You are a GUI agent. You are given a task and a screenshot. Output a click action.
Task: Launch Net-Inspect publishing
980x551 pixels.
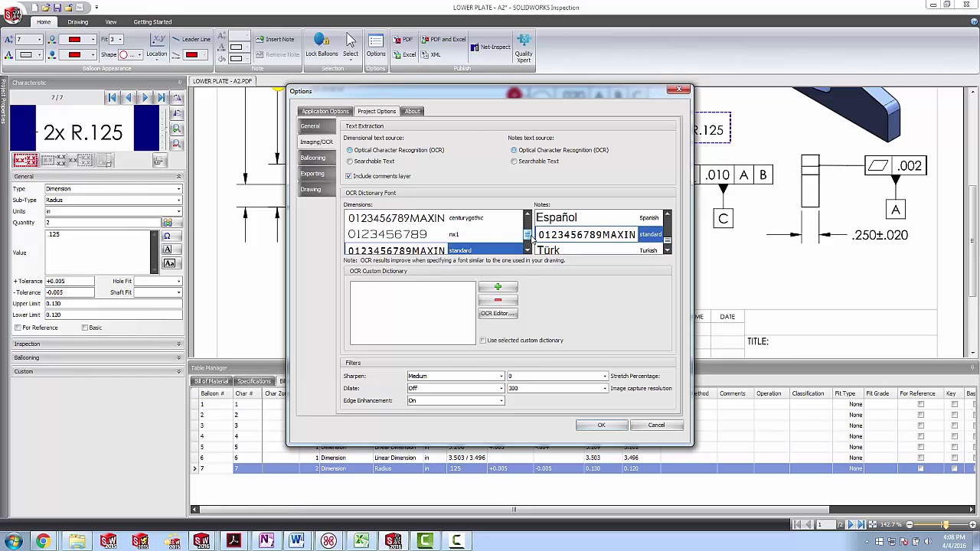491,47
